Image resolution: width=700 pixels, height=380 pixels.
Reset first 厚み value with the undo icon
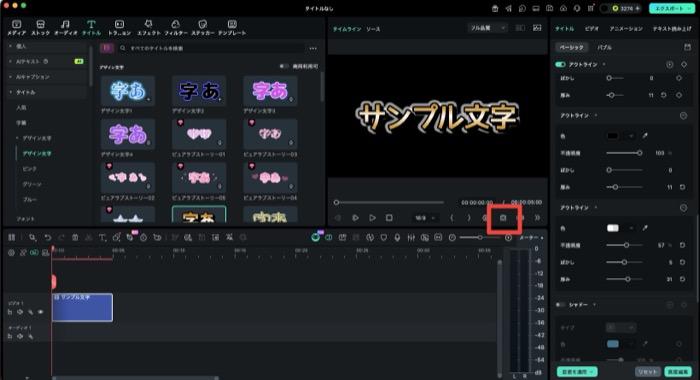[664, 95]
